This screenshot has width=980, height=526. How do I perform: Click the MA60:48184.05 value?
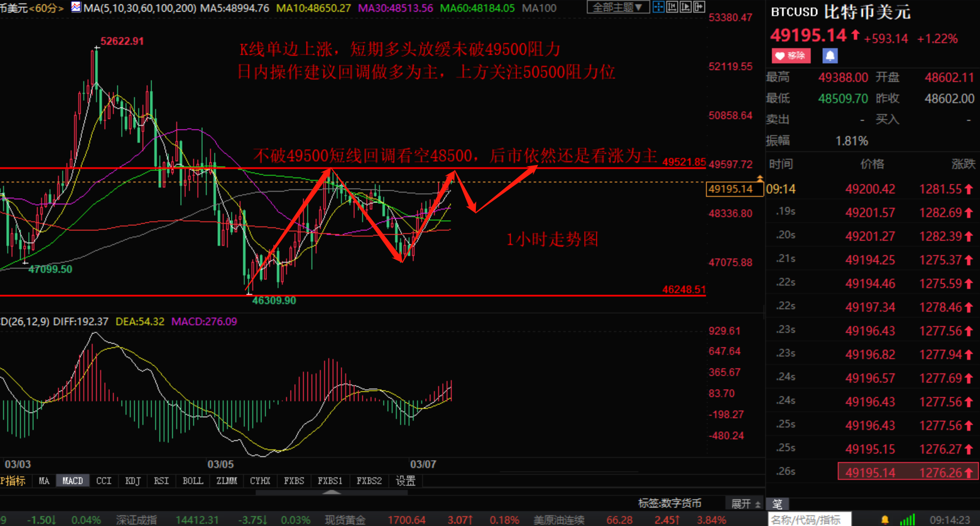click(x=477, y=8)
